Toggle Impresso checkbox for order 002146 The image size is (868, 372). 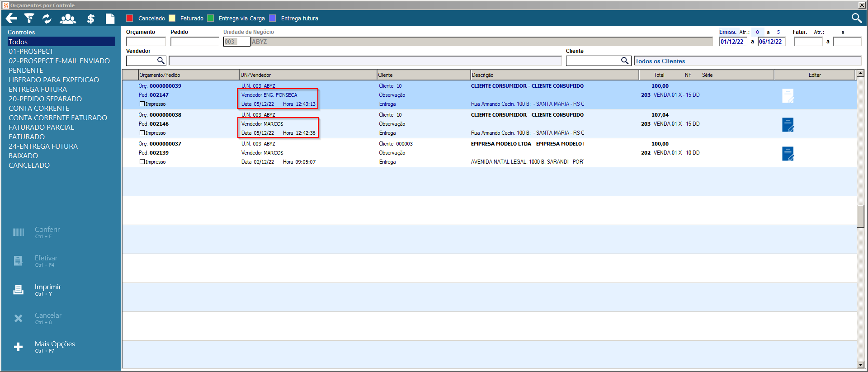tap(142, 133)
